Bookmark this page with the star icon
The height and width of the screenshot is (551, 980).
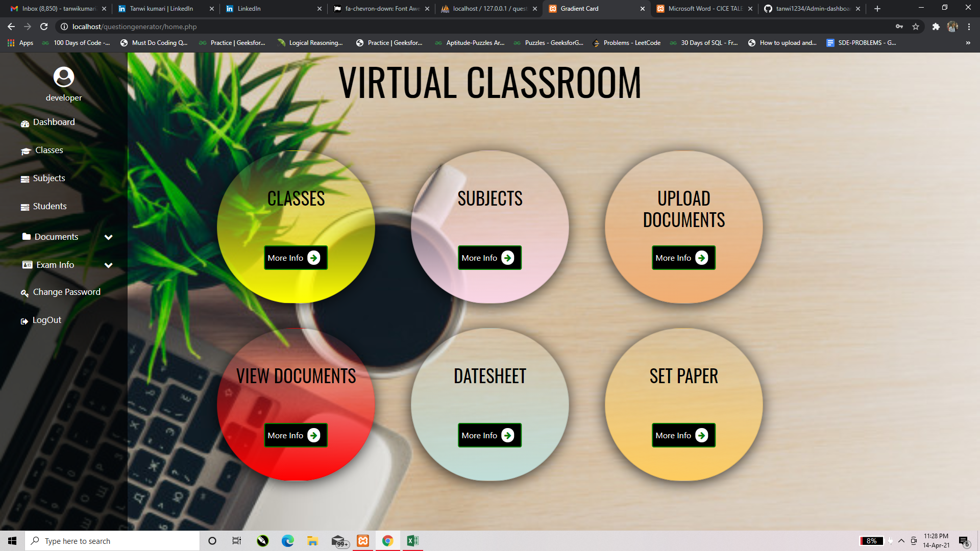click(x=916, y=27)
